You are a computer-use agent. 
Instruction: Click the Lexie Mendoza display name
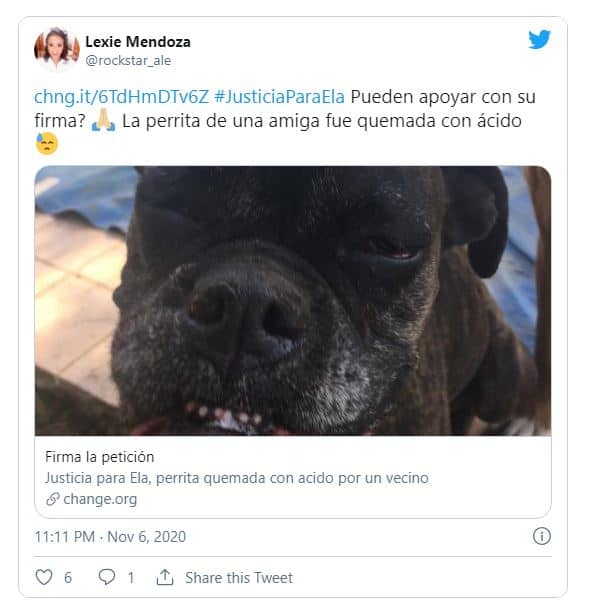[138, 42]
